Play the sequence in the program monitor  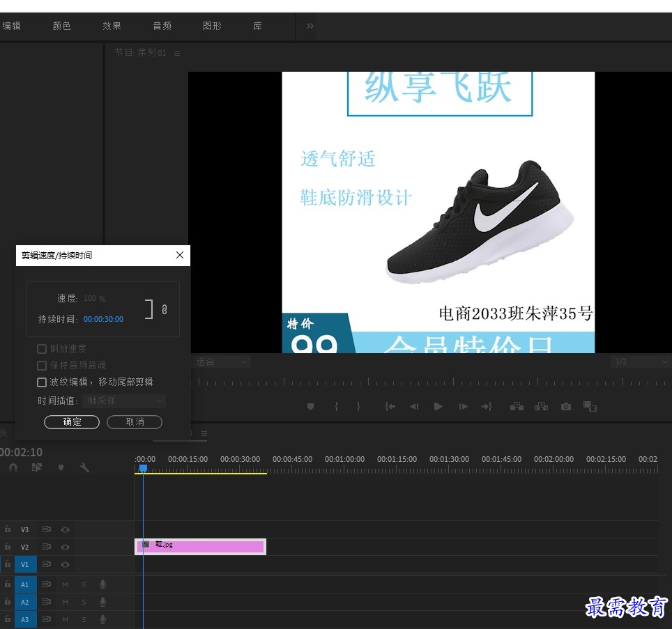[438, 406]
